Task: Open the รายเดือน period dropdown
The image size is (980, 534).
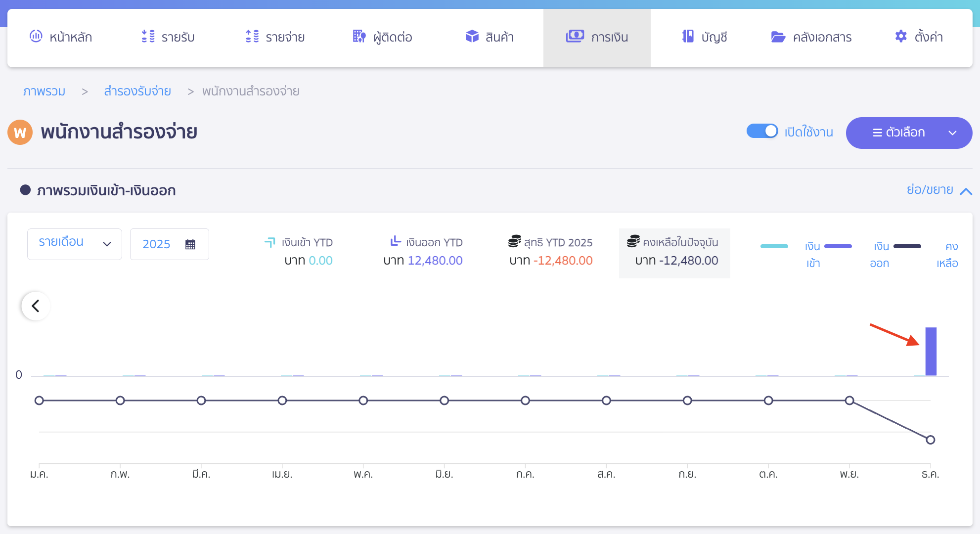Action: tap(75, 244)
